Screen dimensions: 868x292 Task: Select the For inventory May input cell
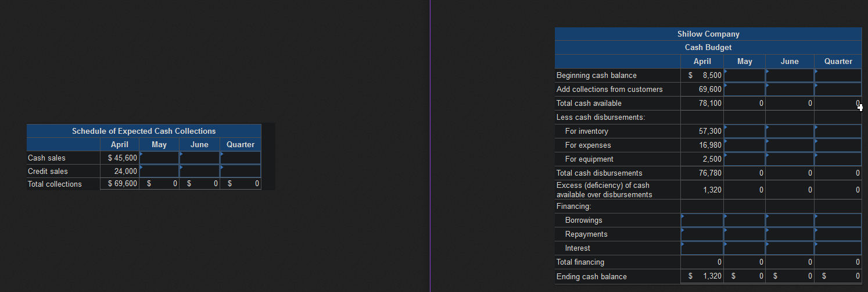[744, 131]
